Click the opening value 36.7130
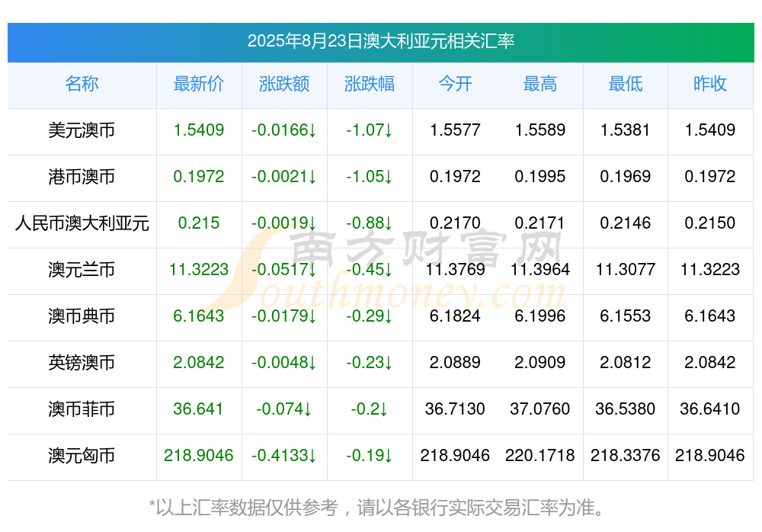The image size is (762, 532). [455, 409]
